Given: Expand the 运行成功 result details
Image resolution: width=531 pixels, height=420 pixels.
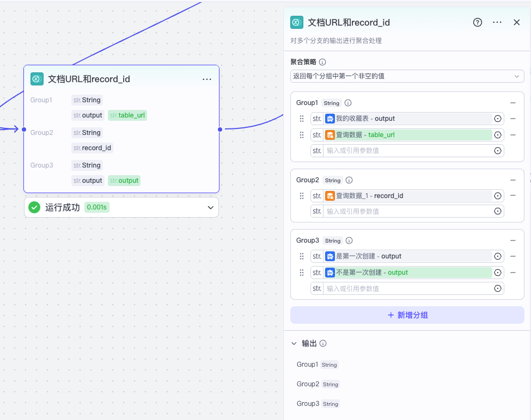Looking at the screenshot, I should [211, 207].
